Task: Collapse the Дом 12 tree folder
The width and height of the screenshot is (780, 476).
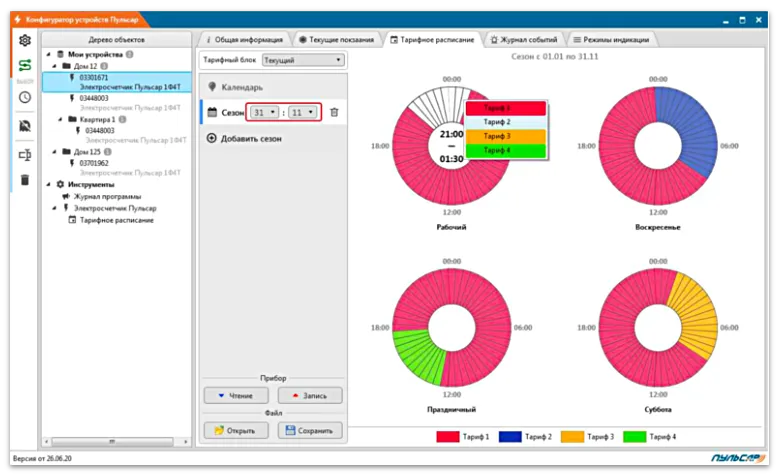Action: 56,66
